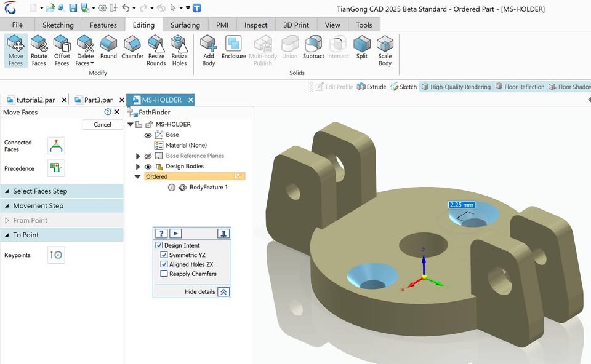Viewport: 591px width, 364px height.
Task: Switch to the Features ribbon tab
Action: click(x=103, y=25)
